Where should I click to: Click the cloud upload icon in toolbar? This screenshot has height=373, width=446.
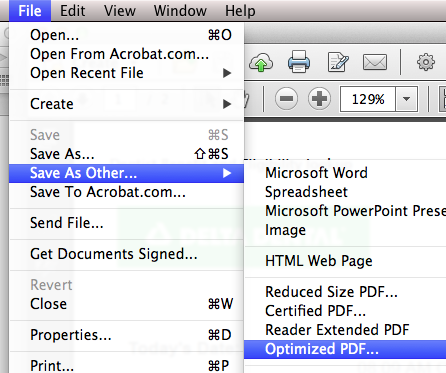click(261, 62)
